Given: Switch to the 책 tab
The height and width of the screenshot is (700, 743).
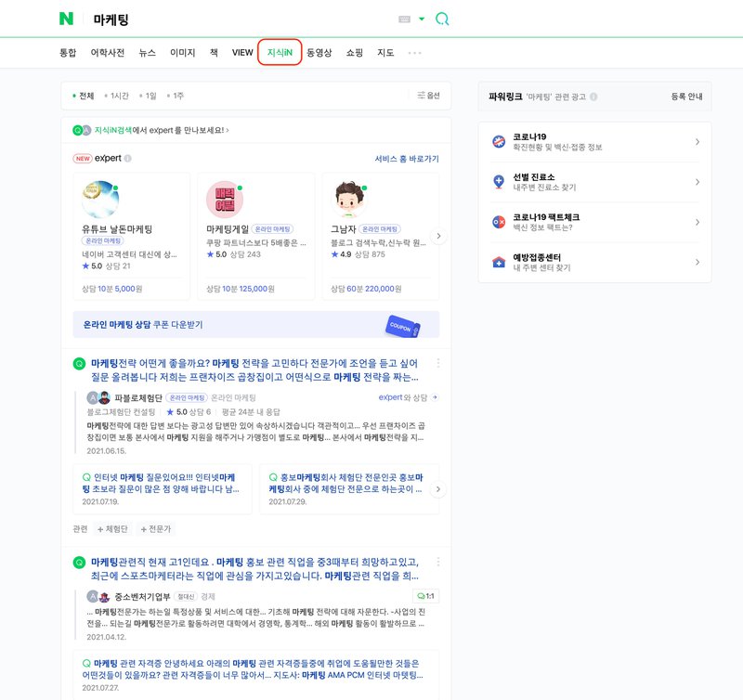Looking at the screenshot, I should click(x=215, y=53).
